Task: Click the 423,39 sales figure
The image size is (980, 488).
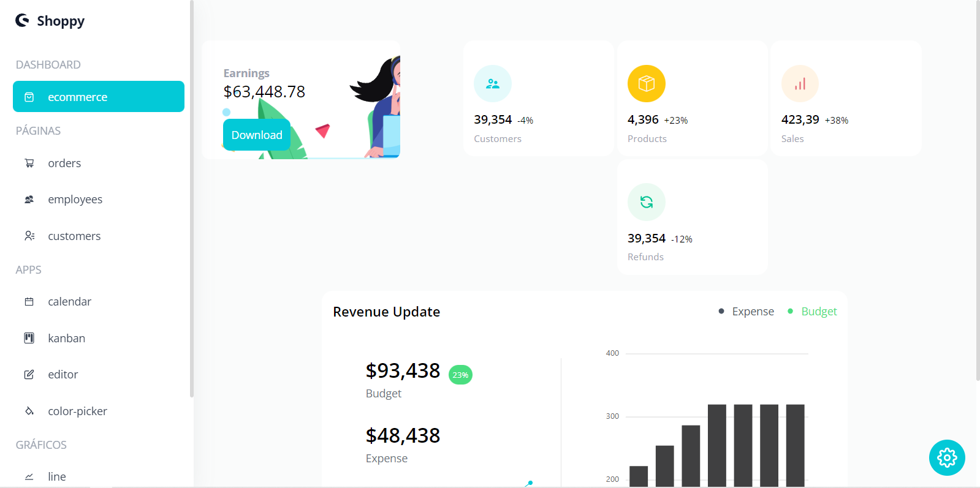Action: click(x=800, y=119)
